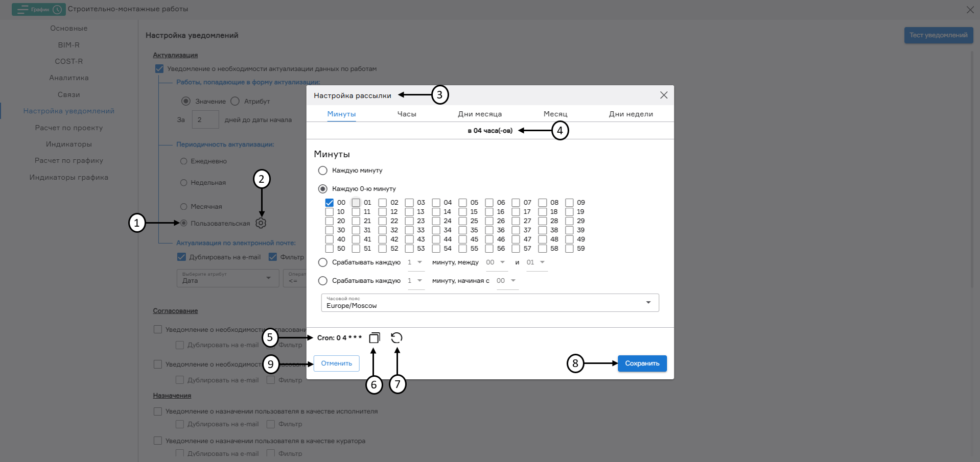Reset the cron schedule with refresh icon
The image size is (980, 462).
click(x=397, y=337)
